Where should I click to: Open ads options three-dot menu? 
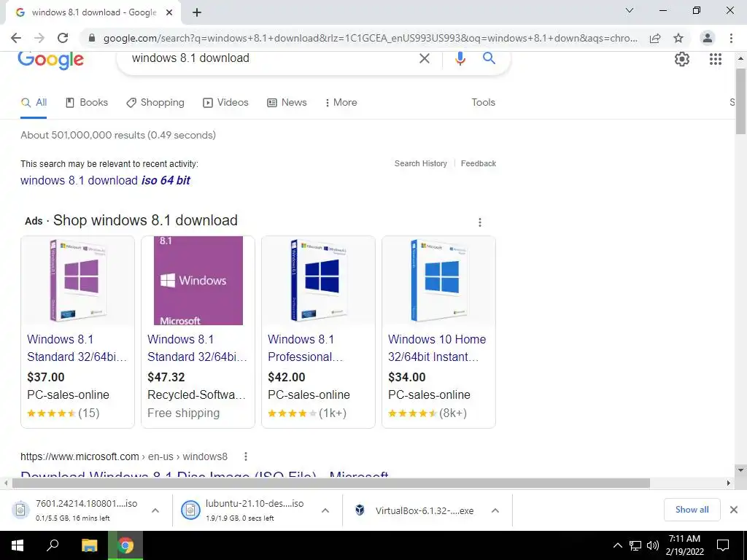(480, 222)
